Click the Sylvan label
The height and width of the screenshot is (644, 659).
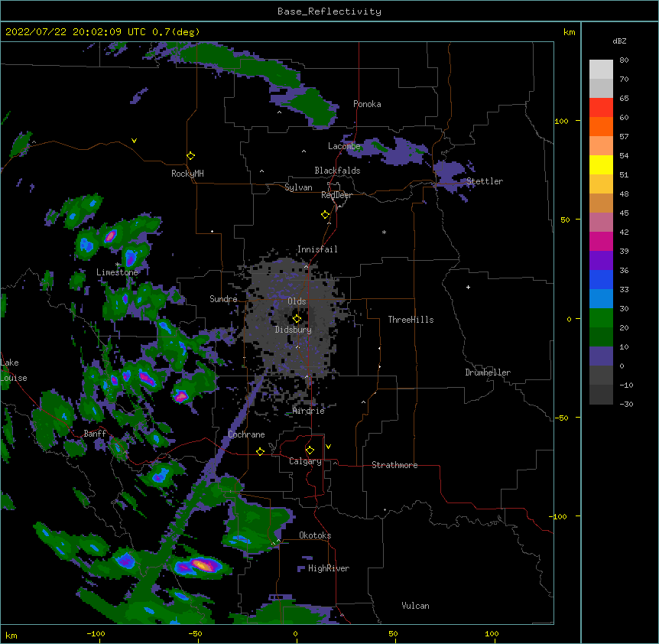[x=298, y=187]
